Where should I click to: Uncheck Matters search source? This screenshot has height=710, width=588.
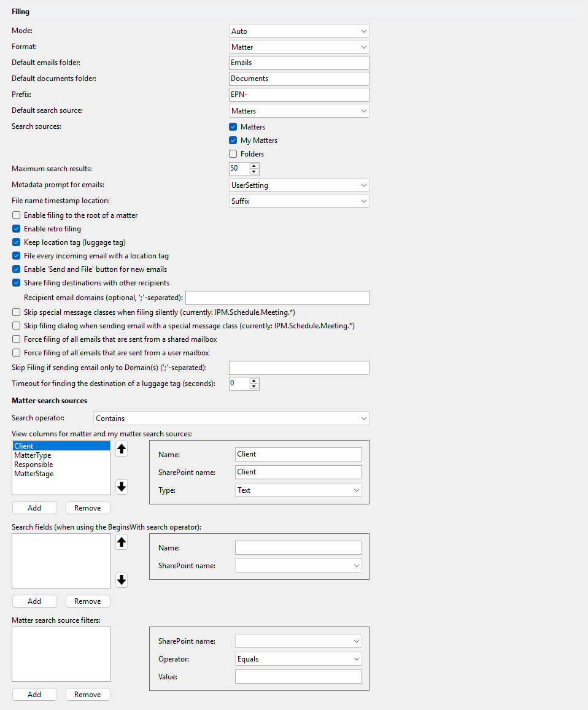(x=233, y=127)
